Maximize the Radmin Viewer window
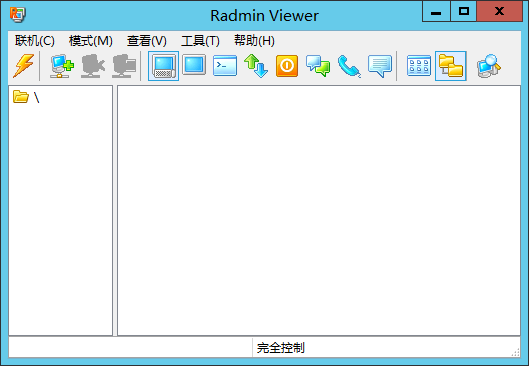 [464, 11]
